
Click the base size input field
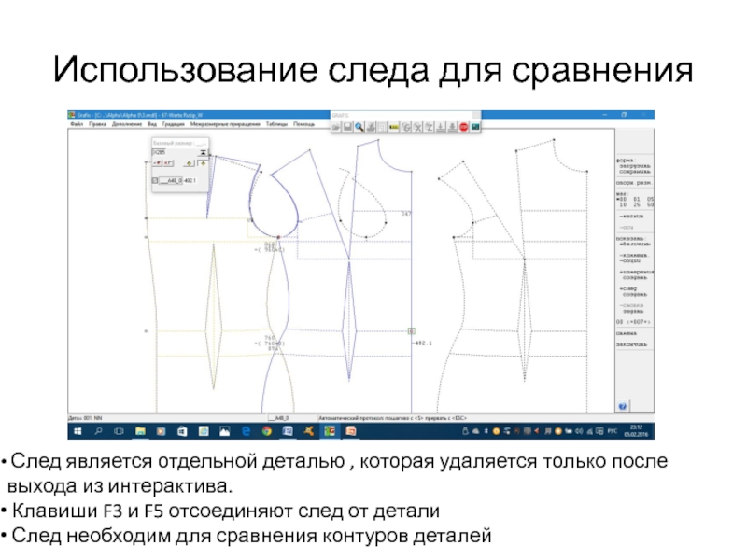161,150
